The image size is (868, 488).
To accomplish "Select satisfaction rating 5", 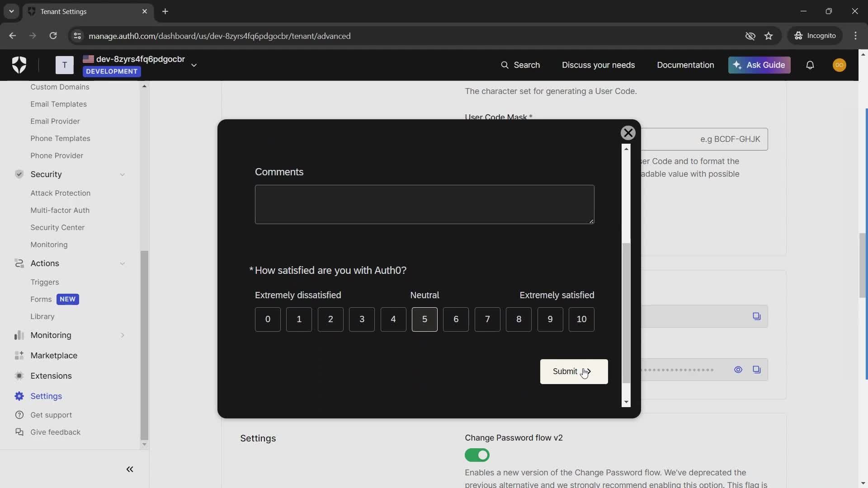I will [425, 319].
